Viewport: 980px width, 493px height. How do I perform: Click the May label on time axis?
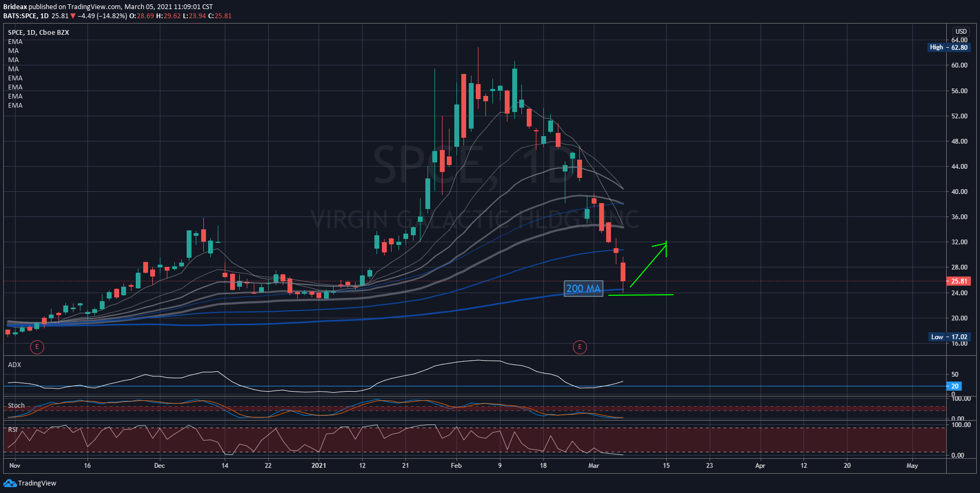(912, 466)
